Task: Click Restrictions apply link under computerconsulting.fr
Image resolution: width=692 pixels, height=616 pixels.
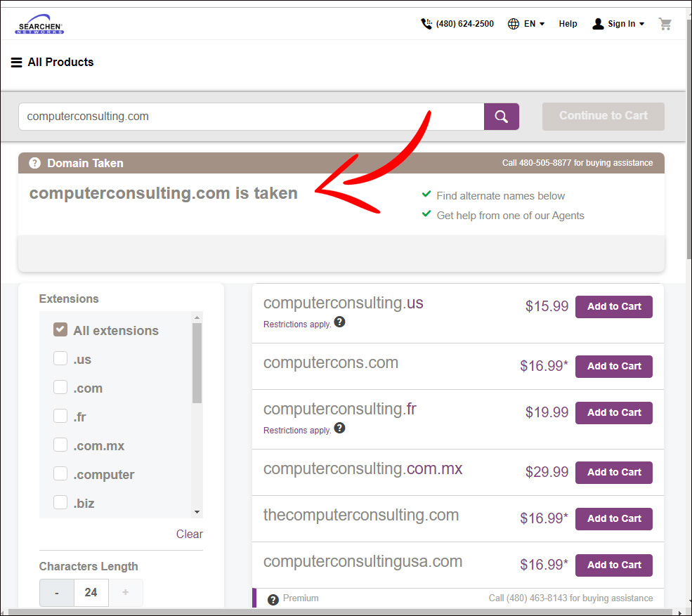Action: point(297,431)
